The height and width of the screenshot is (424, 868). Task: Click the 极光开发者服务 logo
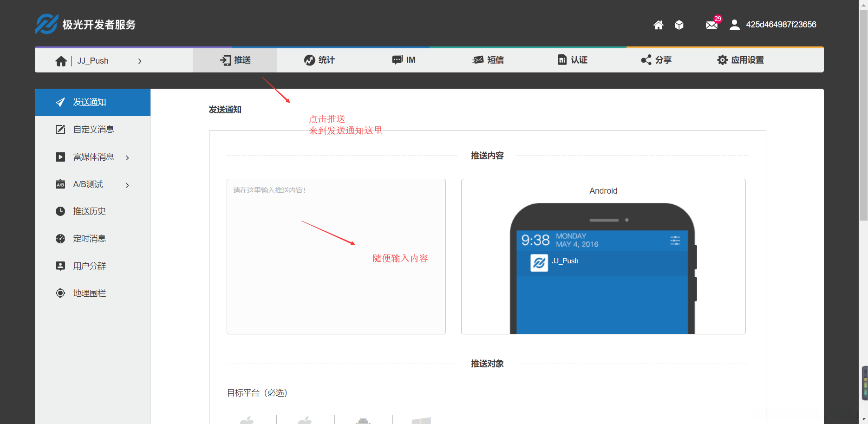(x=85, y=24)
